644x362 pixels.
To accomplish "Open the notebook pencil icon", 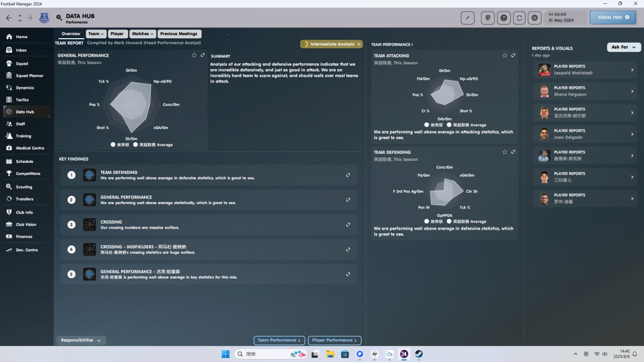I will coord(467,18).
